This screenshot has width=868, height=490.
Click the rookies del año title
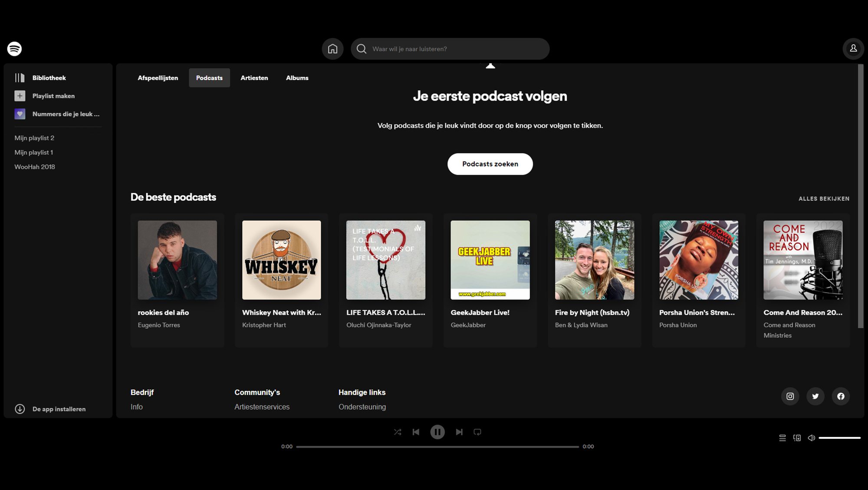point(163,312)
